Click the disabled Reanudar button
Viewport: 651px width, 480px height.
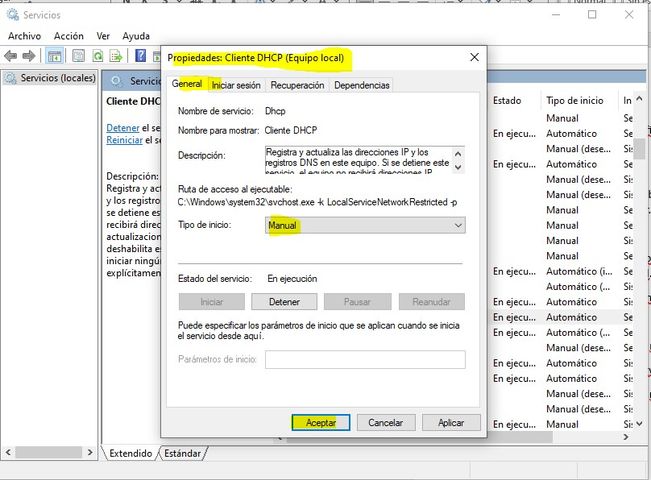pos(431,302)
